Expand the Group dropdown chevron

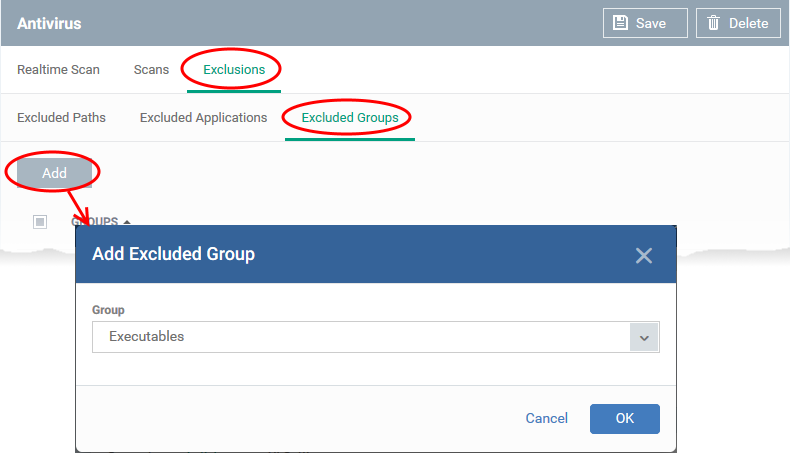[644, 337]
